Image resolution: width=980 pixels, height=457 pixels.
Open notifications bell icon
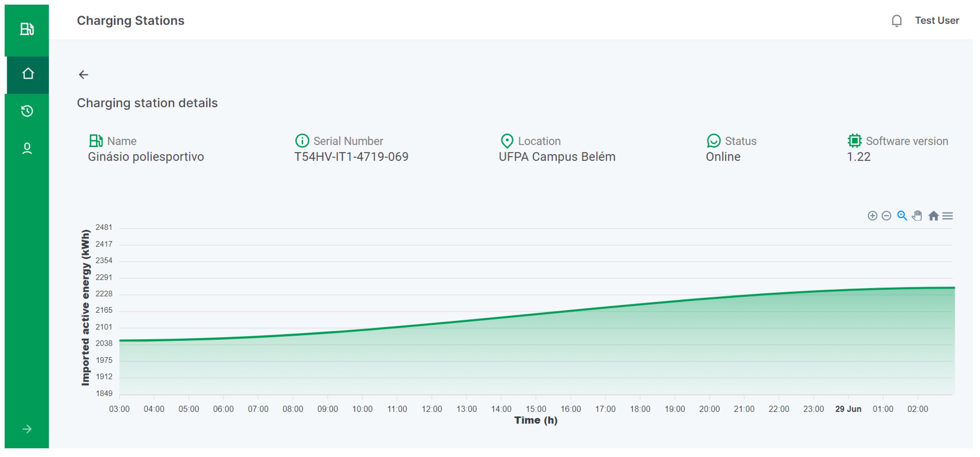click(x=896, y=21)
